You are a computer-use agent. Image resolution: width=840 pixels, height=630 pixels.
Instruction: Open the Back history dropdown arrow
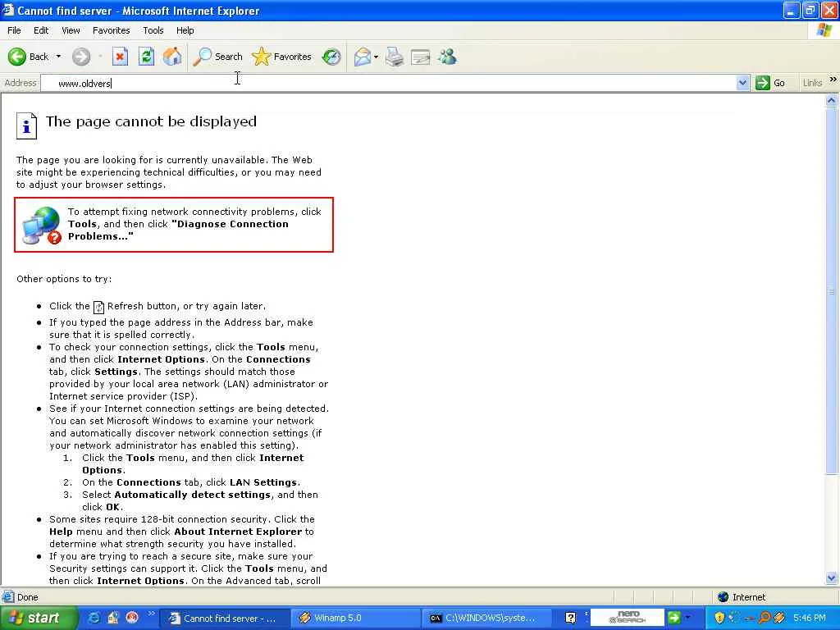[x=58, y=57]
